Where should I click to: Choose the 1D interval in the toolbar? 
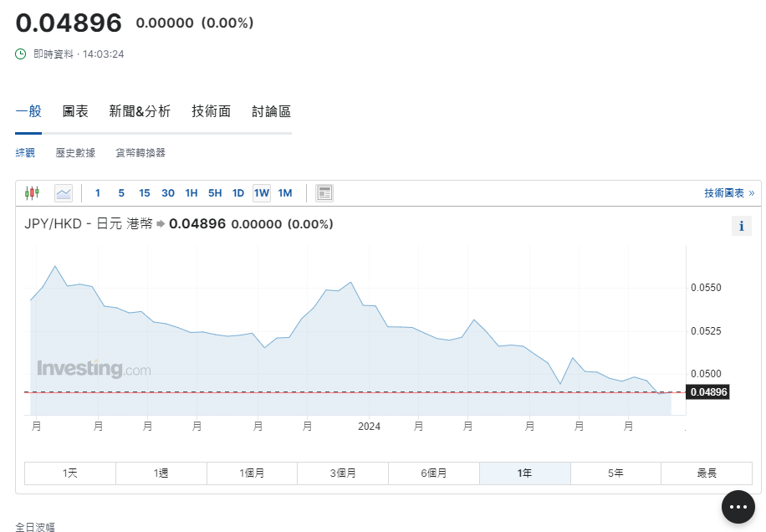[237, 192]
